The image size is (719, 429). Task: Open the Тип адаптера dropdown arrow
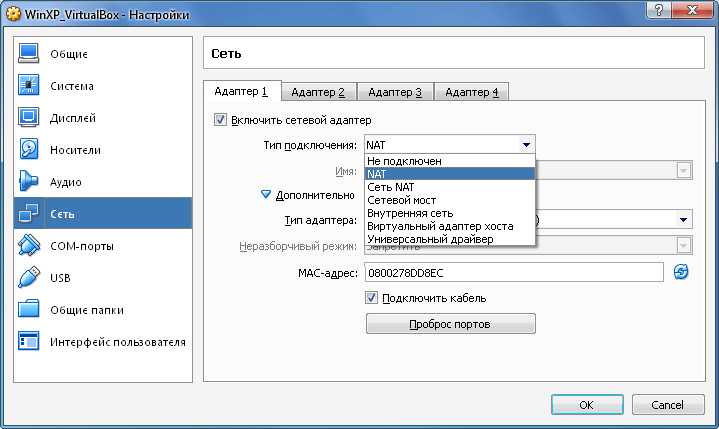pyautogui.click(x=683, y=220)
